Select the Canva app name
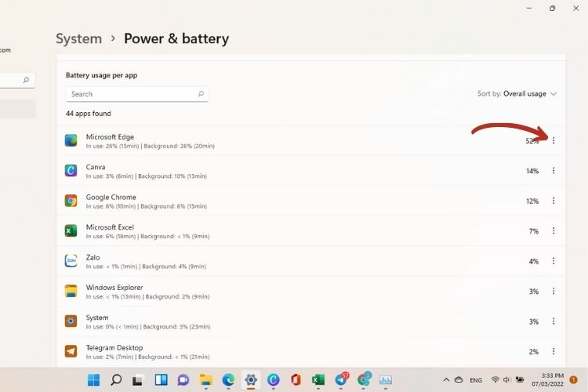The image size is (588, 392). pyautogui.click(x=96, y=167)
